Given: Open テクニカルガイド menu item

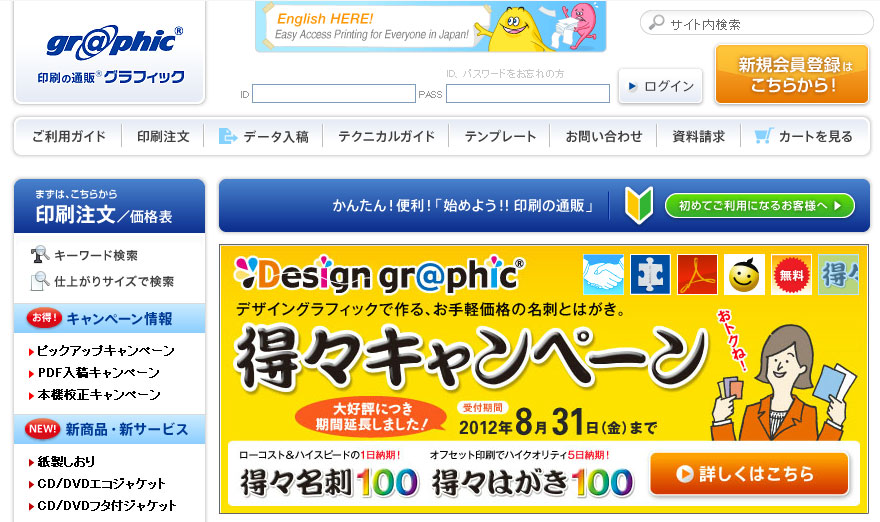Looking at the screenshot, I should click(386, 136).
